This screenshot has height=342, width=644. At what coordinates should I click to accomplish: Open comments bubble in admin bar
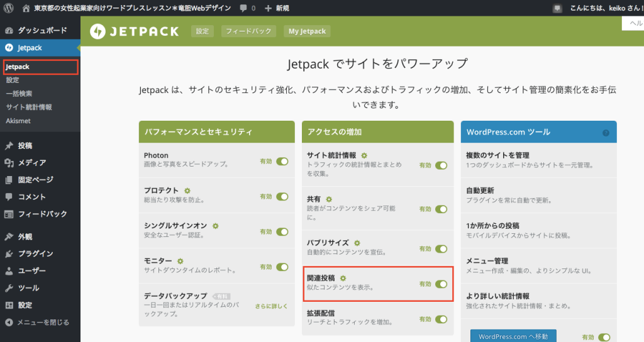[243, 8]
